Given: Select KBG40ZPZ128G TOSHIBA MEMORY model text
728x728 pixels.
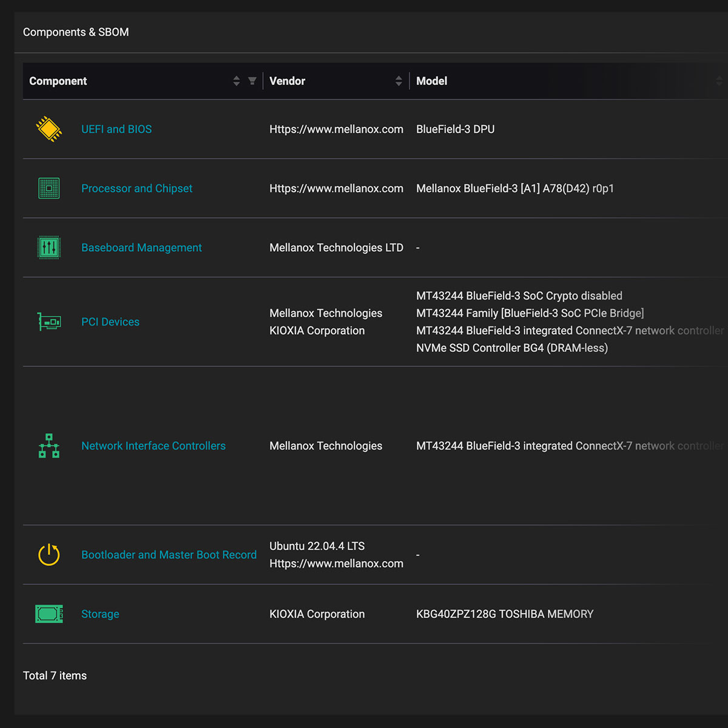Looking at the screenshot, I should pos(505,614).
